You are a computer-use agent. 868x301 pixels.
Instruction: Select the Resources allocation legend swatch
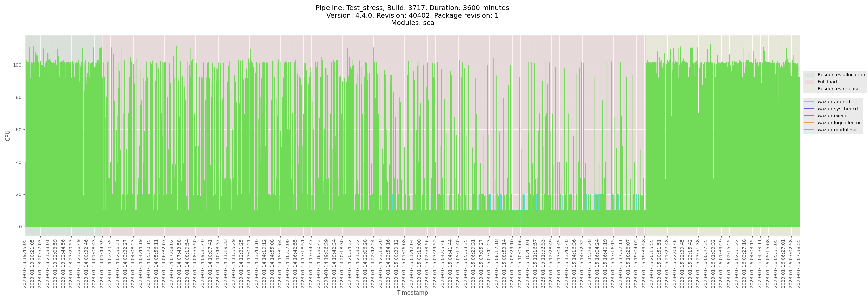click(x=809, y=75)
